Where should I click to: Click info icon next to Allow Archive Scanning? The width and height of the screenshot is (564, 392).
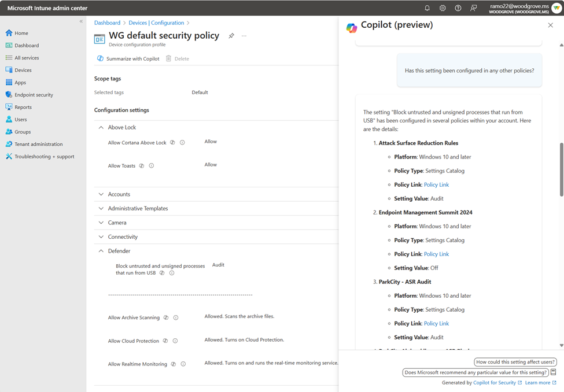click(176, 317)
